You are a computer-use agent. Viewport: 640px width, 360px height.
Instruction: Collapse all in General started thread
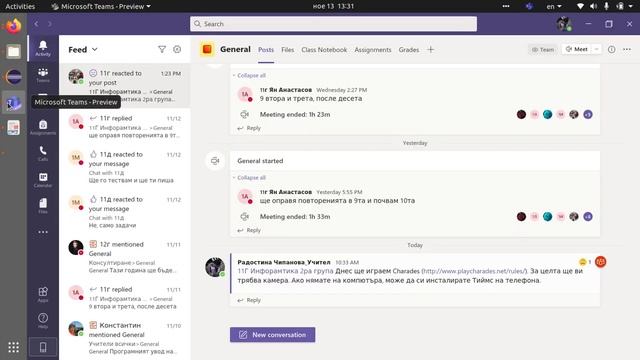[x=249, y=178]
